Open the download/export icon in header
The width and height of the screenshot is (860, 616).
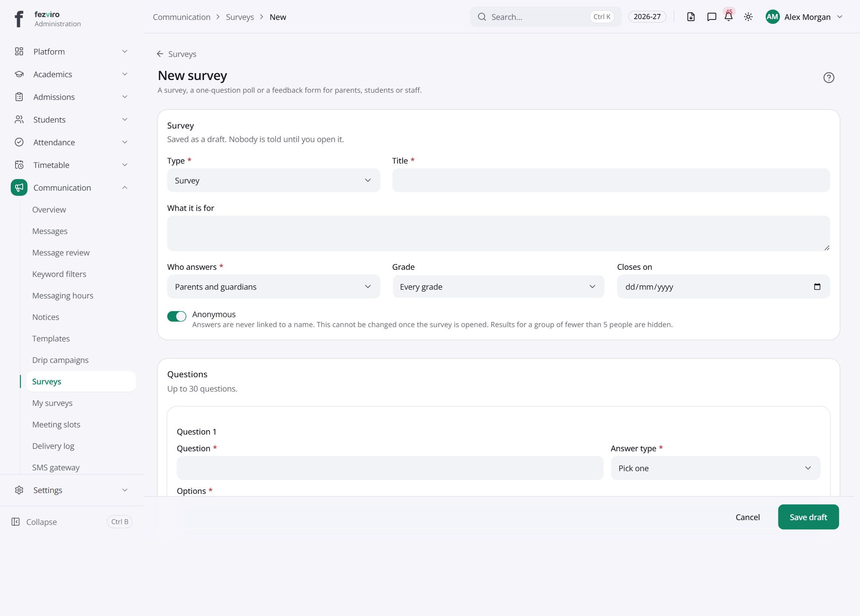pyautogui.click(x=691, y=17)
